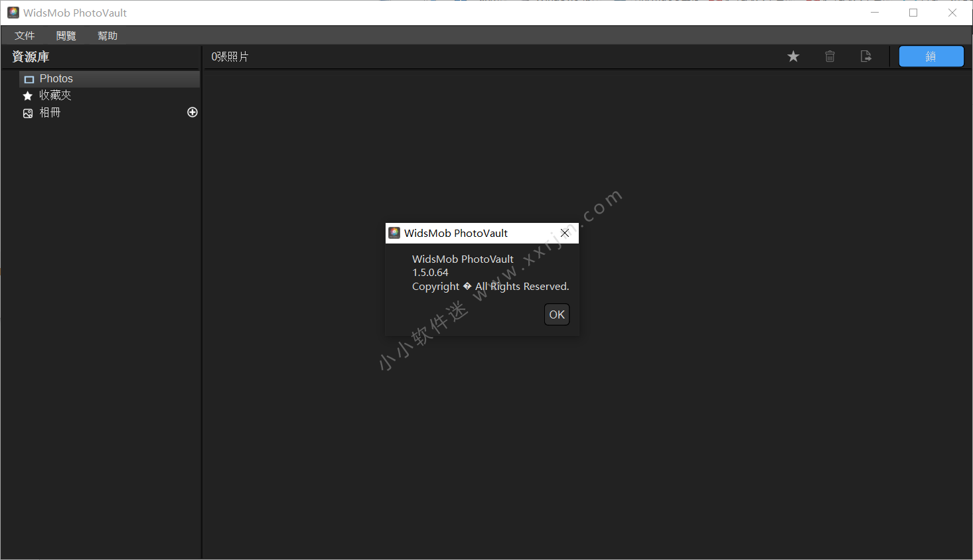The height and width of the screenshot is (560, 973).
Task: Click OK in the about dialog
Action: pos(557,315)
